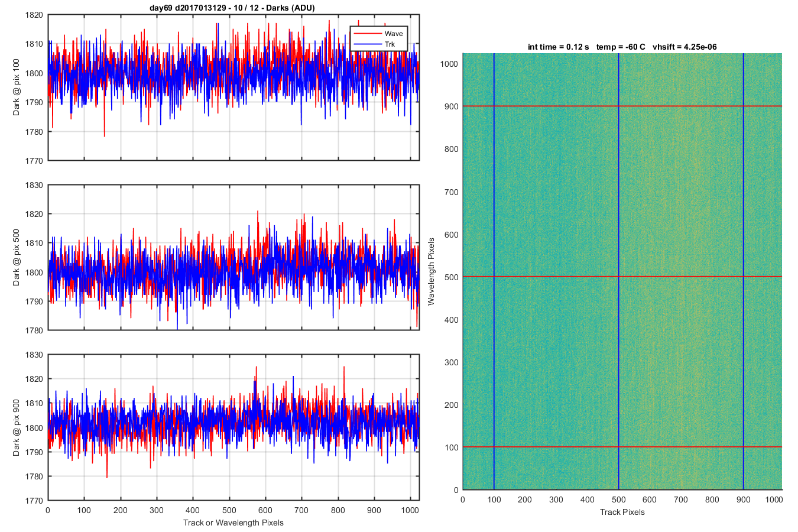The width and height of the screenshot is (798, 532).
Task: Select the 'Wave' legend label
Action: tap(394, 34)
